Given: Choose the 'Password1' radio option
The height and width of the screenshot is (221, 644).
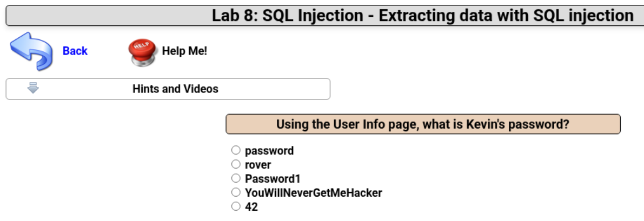Looking at the screenshot, I should [235, 178].
